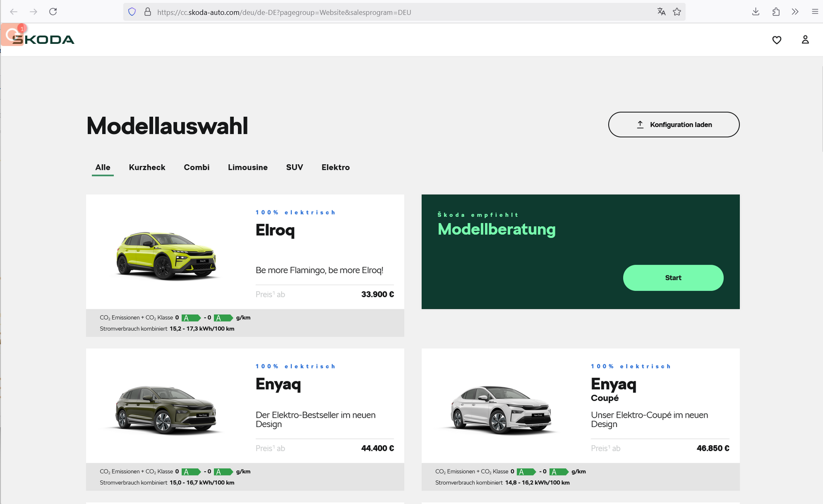Select the Alle tab

[x=103, y=167]
